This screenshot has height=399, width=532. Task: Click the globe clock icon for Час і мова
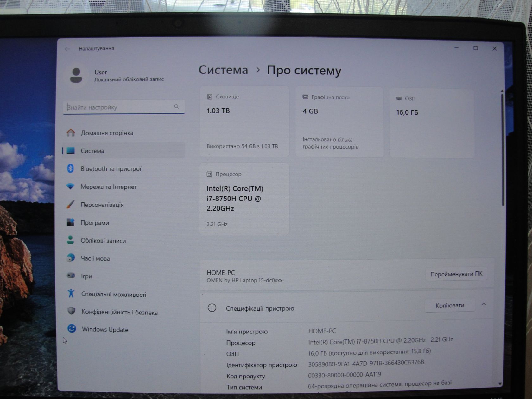(71, 258)
